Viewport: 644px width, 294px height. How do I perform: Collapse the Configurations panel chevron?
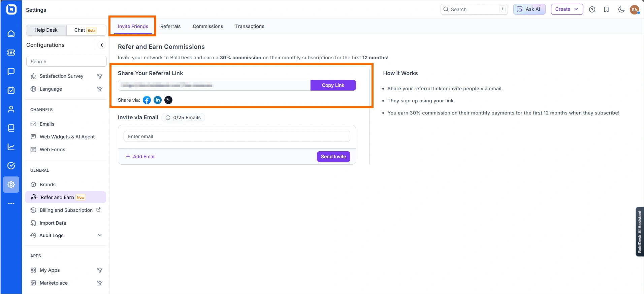click(102, 45)
